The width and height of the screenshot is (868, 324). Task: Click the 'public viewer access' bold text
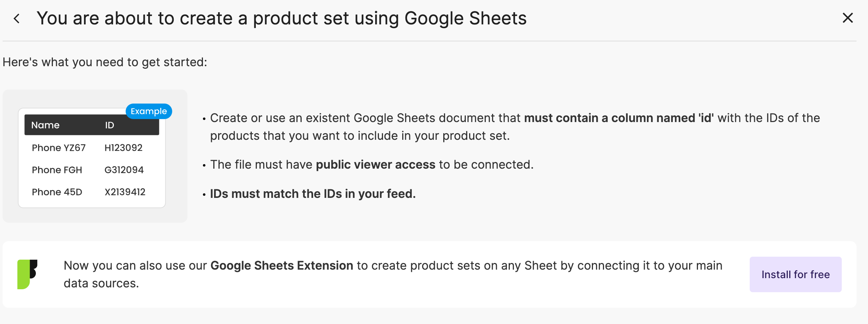(x=376, y=165)
